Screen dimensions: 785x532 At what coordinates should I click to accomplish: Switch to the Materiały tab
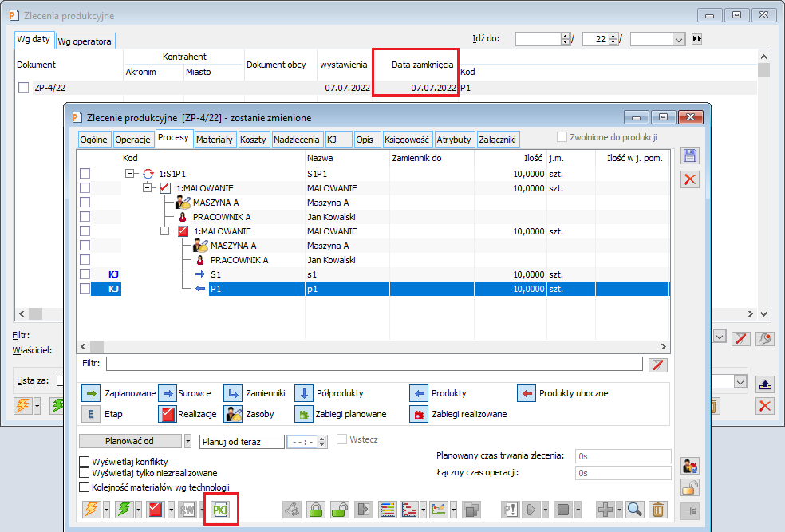(x=215, y=139)
